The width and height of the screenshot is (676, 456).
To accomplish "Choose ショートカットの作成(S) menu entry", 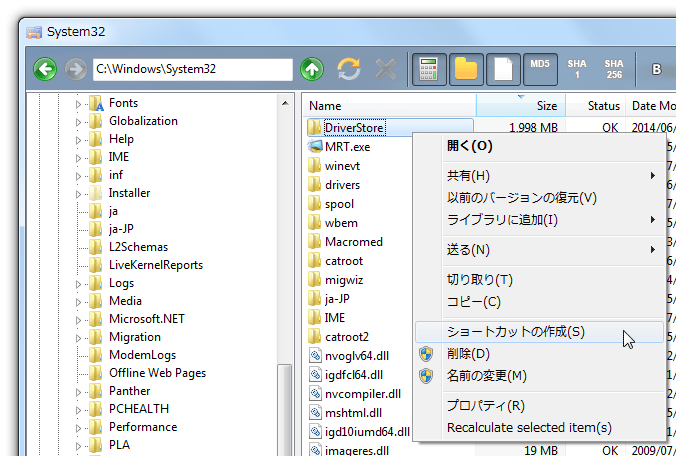I will (539, 332).
